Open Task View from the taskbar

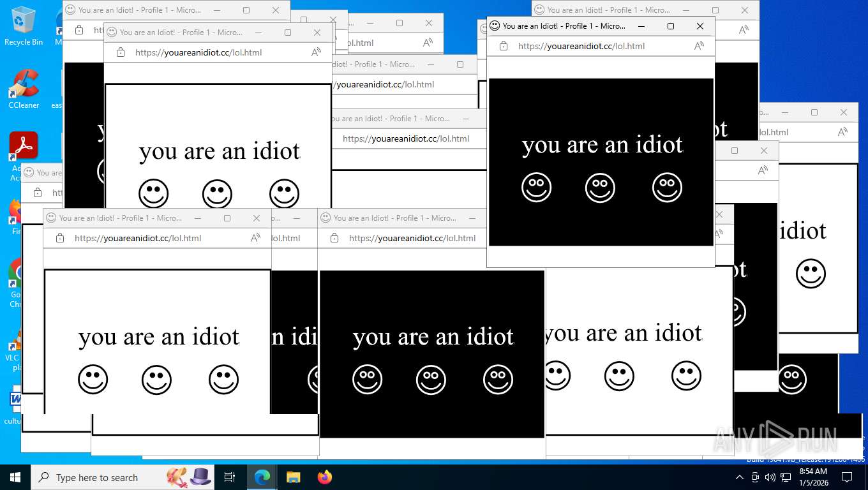pyautogui.click(x=230, y=477)
